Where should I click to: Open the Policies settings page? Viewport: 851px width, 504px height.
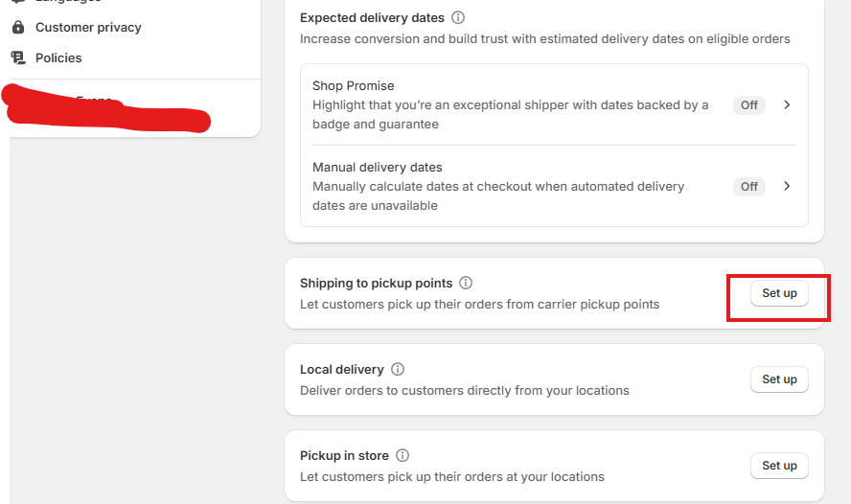point(58,57)
